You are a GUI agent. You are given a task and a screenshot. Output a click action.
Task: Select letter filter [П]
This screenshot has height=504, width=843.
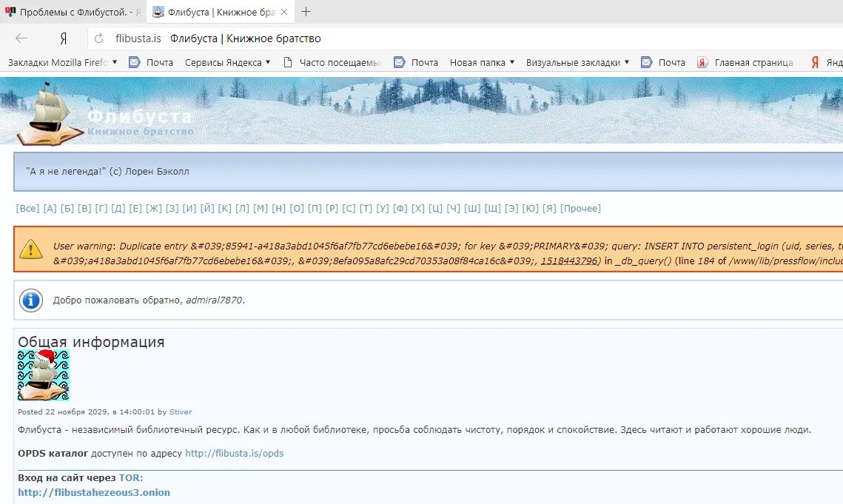[x=315, y=208]
